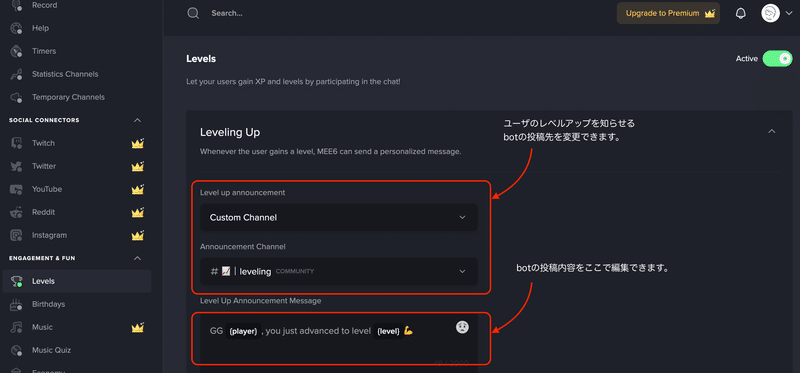Image resolution: width=800 pixels, height=373 pixels.
Task: Click the search magnifier icon
Action: click(x=193, y=13)
